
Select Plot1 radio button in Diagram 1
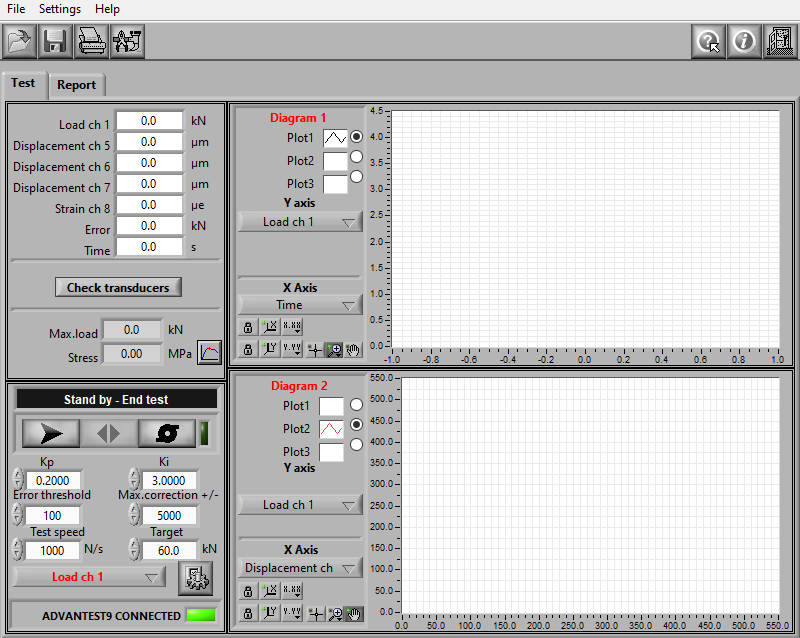[356, 136]
